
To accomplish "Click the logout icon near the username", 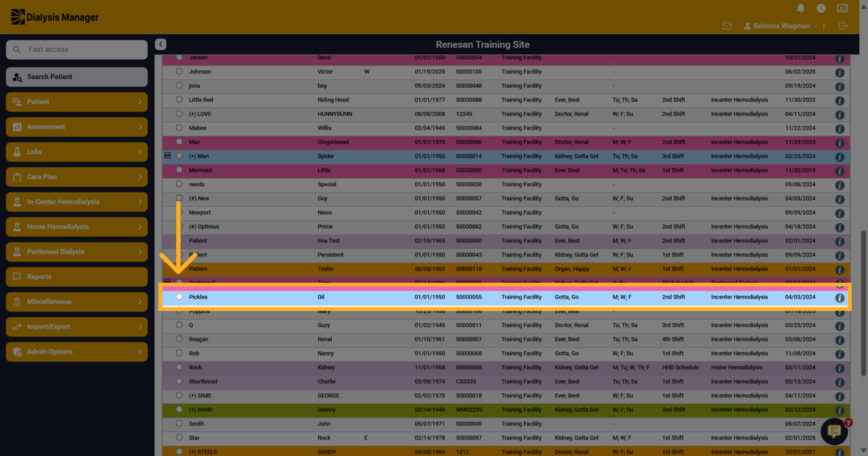I will [x=843, y=26].
